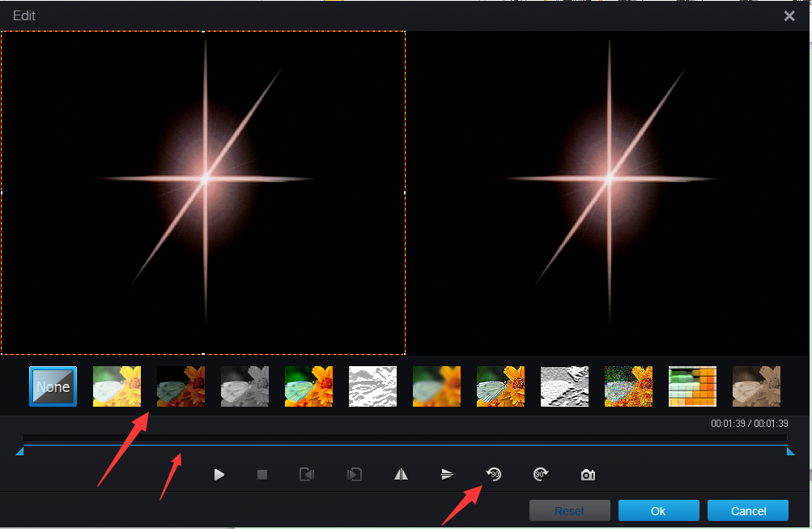This screenshot has width=812, height=529.
Task: Click the Reset button
Action: 570,511
